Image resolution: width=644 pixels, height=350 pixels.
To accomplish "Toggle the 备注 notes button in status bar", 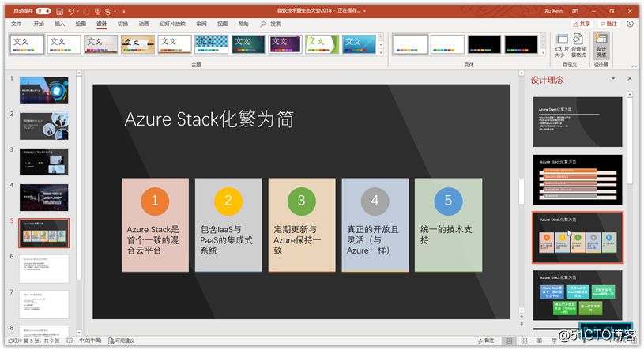I will 486,341.
